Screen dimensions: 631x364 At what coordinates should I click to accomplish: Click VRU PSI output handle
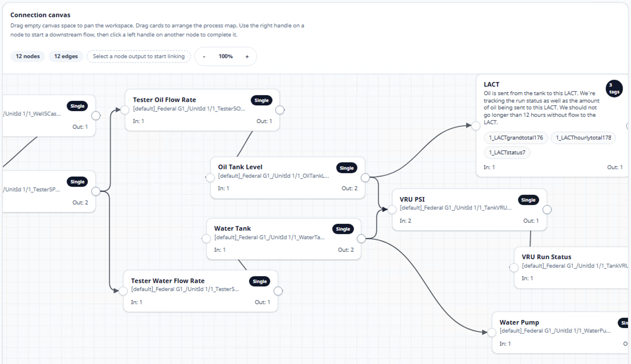(547, 210)
